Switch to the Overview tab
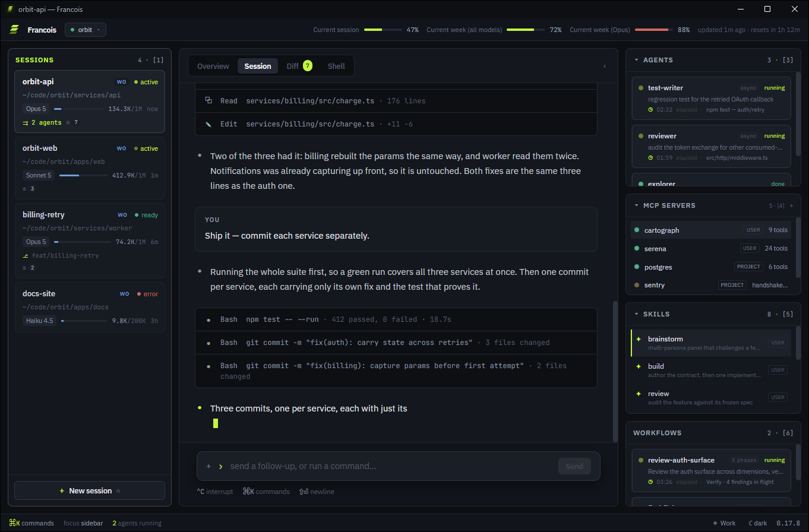 point(213,66)
